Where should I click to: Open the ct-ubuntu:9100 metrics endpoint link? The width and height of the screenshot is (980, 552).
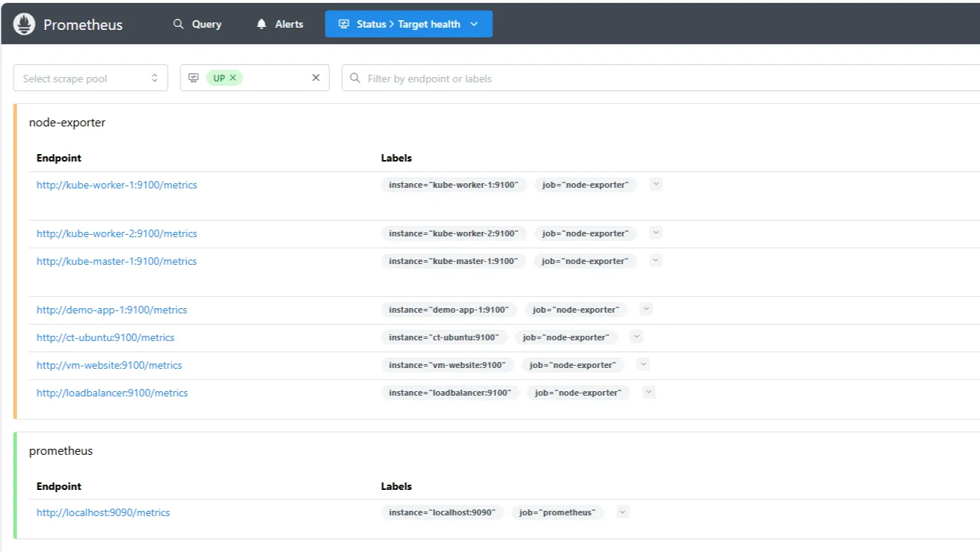[x=105, y=337]
